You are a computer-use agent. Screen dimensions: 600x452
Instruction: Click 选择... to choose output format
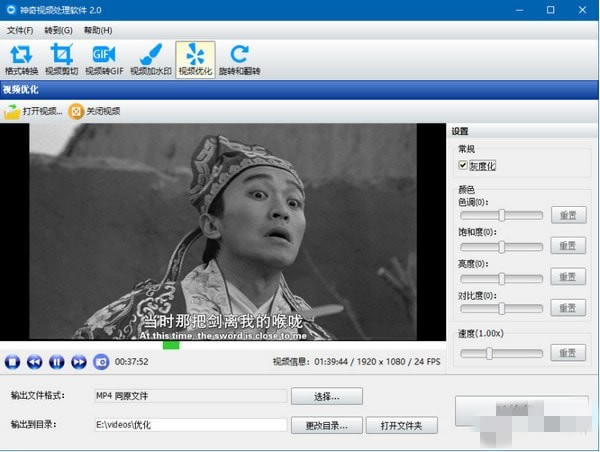point(327,396)
